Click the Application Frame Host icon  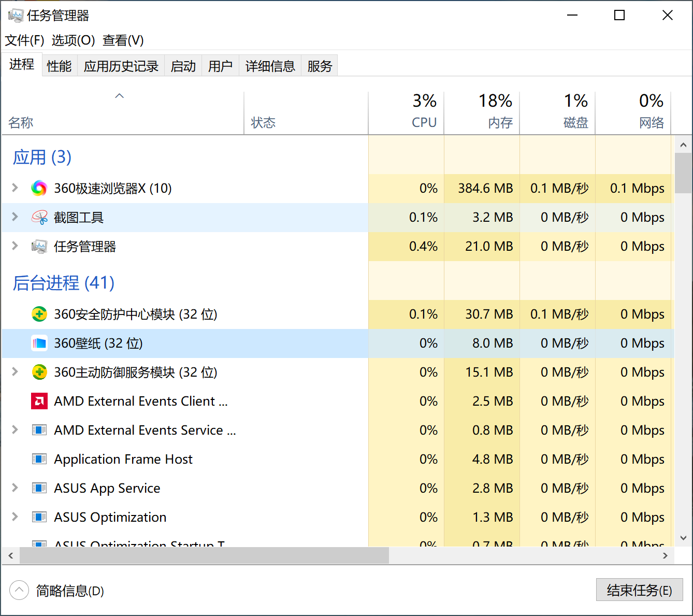point(39,459)
